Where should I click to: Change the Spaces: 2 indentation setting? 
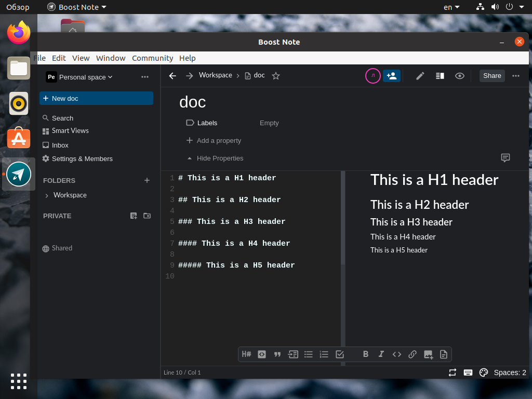pos(510,373)
